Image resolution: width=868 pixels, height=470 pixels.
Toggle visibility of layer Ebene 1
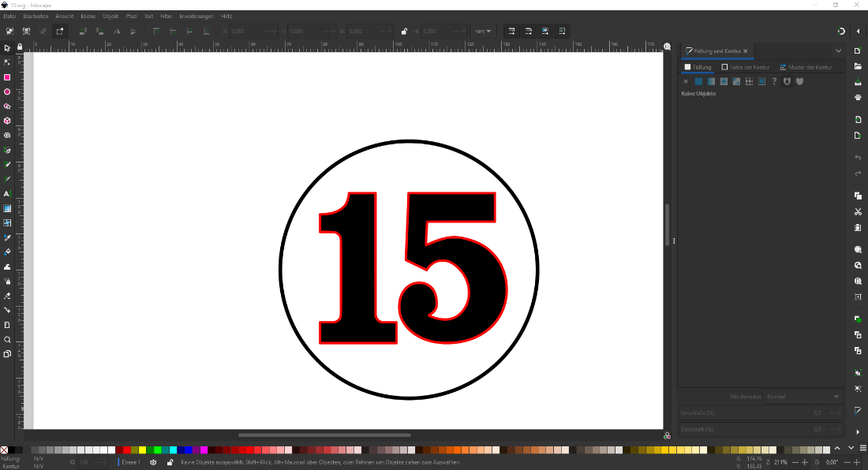tap(153, 462)
